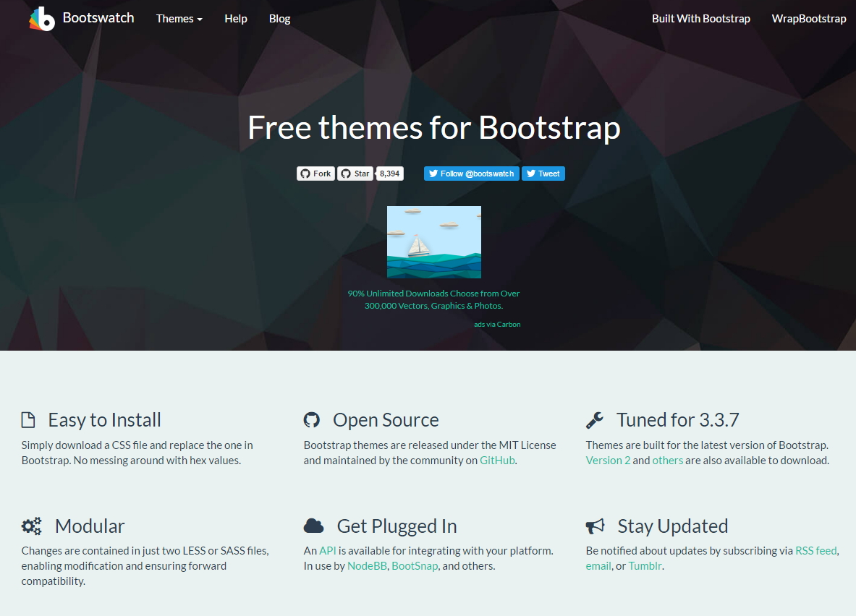This screenshot has width=856, height=616.
Task: Click the Stay Updated heading
Action: point(673,526)
